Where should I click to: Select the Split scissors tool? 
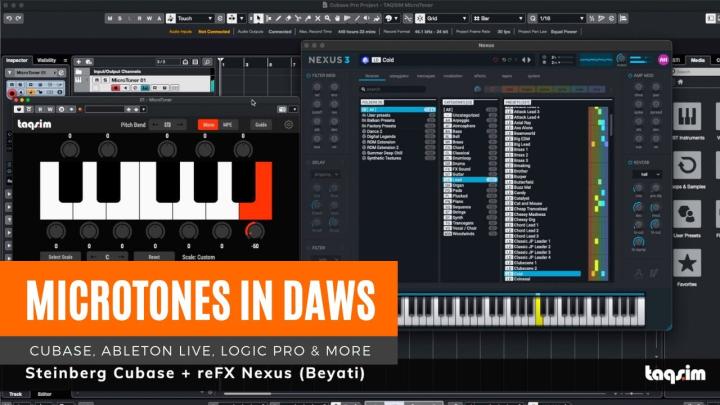[x=298, y=18]
